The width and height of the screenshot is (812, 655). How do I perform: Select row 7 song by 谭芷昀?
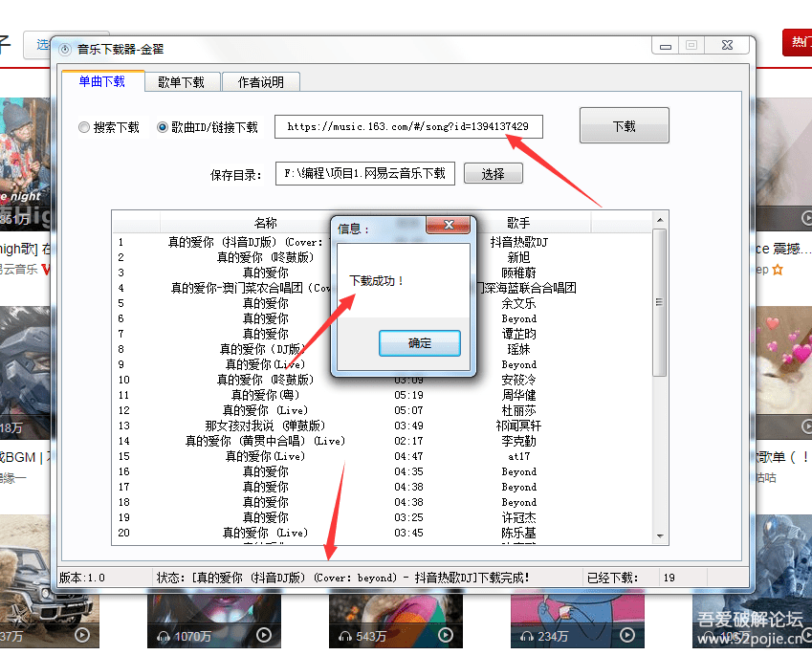(383, 334)
